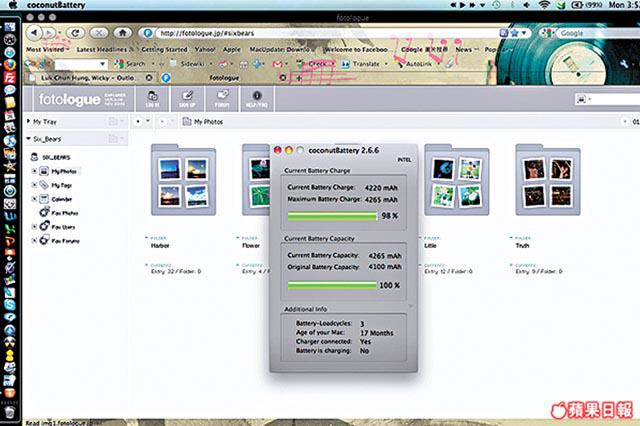Open the coconutBattery application menu

(56, 5)
